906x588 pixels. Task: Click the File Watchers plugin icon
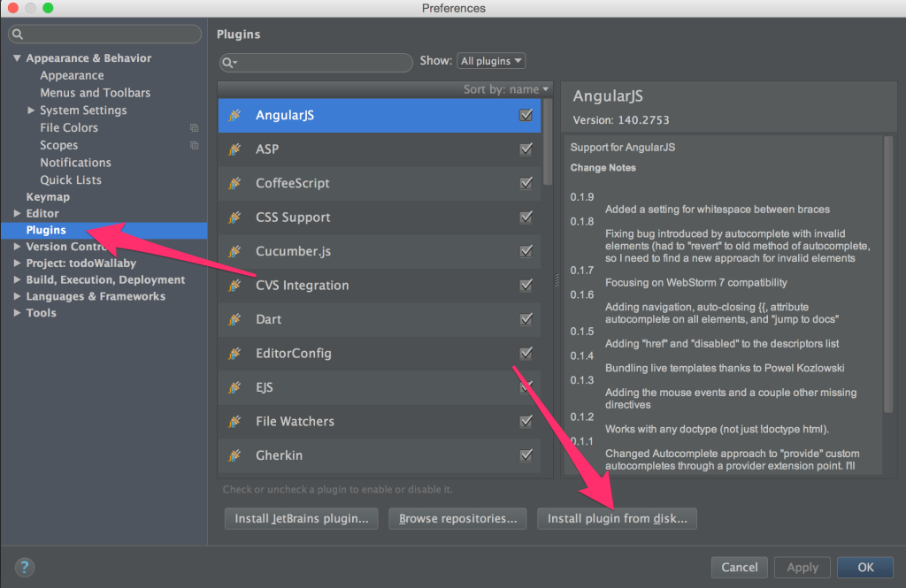[x=234, y=422]
